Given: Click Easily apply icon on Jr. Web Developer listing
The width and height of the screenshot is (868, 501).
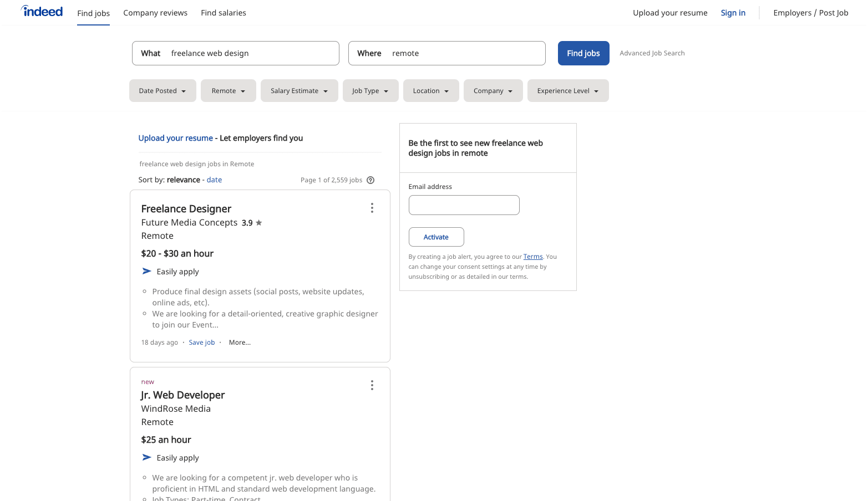Looking at the screenshot, I should pyautogui.click(x=146, y=457).
